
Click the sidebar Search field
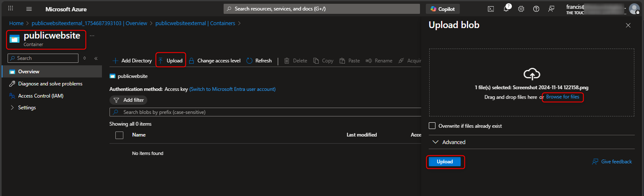[x=43, y=58]
